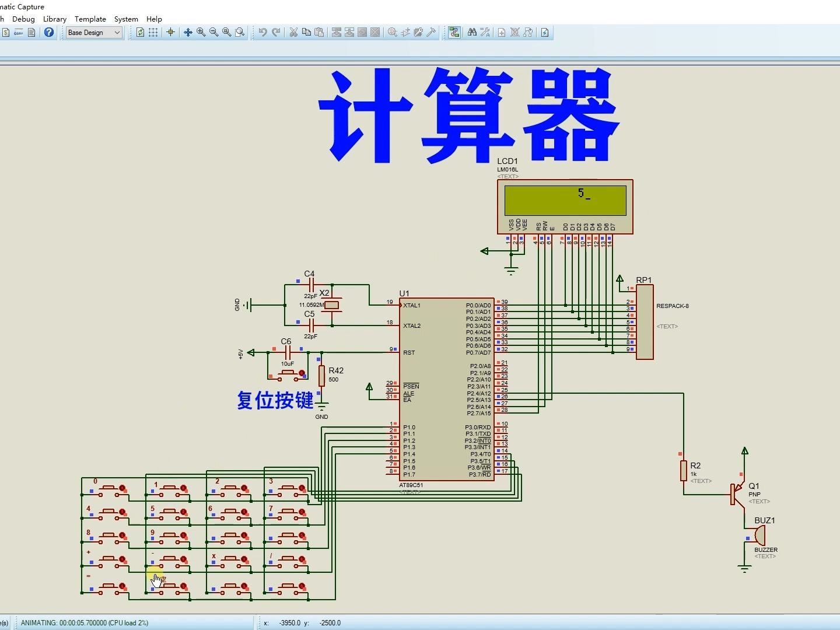Screen dimensions: 840x630
Task: Click the Decompose hammer icon
Action: pyautogui.click(x=431, y=32)
